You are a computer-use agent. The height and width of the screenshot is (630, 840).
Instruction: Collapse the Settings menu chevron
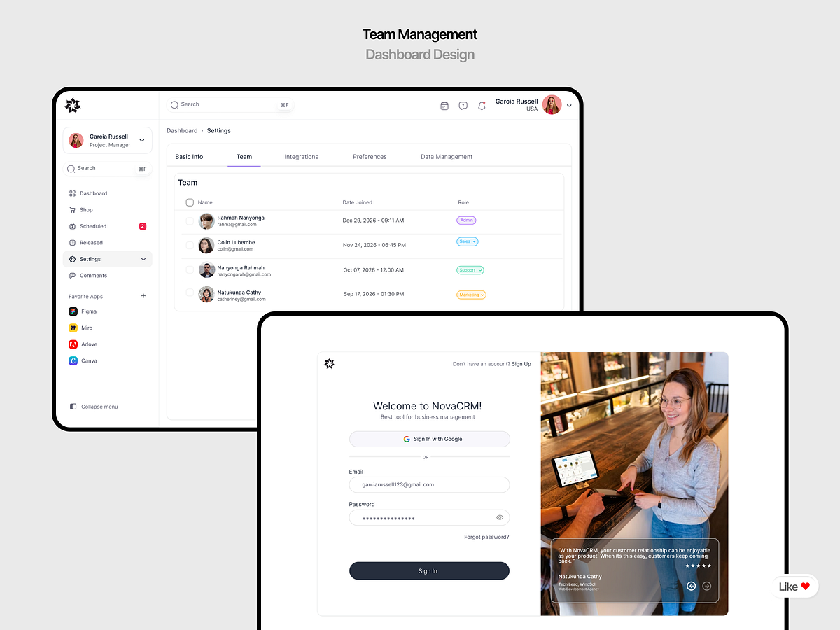tap(143, 259)
